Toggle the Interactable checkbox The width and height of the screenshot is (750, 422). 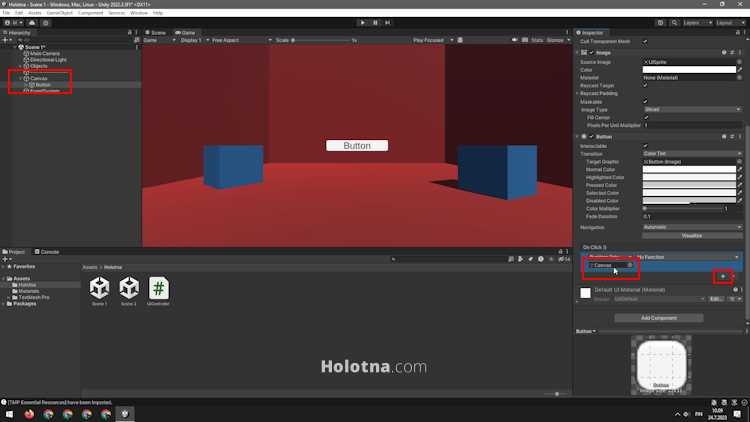pyautogui.click(x=645, y=146)
